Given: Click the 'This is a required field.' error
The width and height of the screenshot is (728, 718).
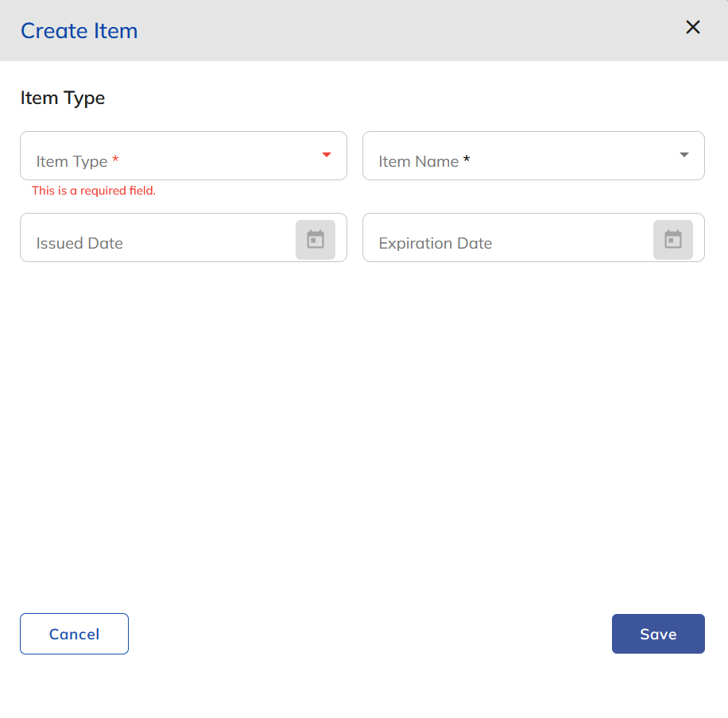Looking at the screenshot, I should coord(94,191).
